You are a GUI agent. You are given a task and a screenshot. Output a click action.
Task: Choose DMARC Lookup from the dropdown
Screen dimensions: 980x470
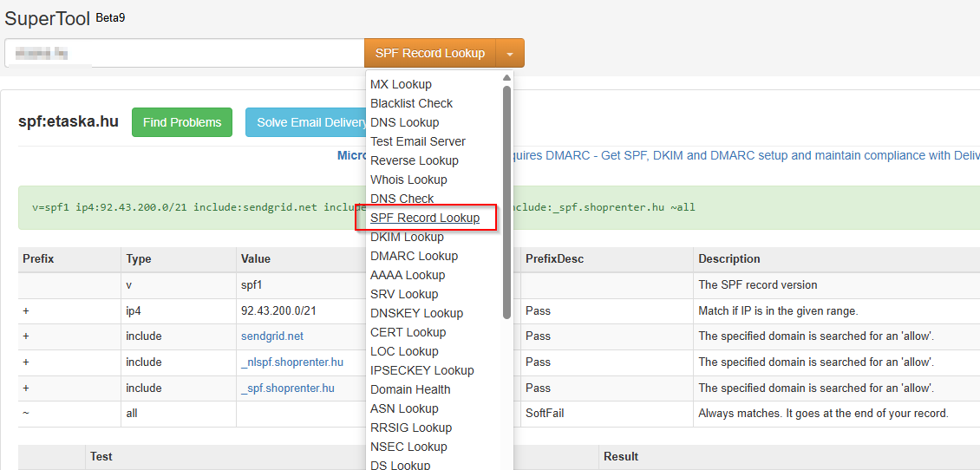click(x=414, y=256)
